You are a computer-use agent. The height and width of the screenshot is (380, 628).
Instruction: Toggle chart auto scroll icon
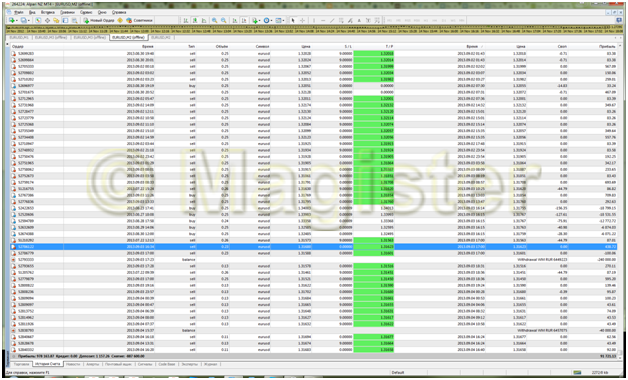point(235,20)
